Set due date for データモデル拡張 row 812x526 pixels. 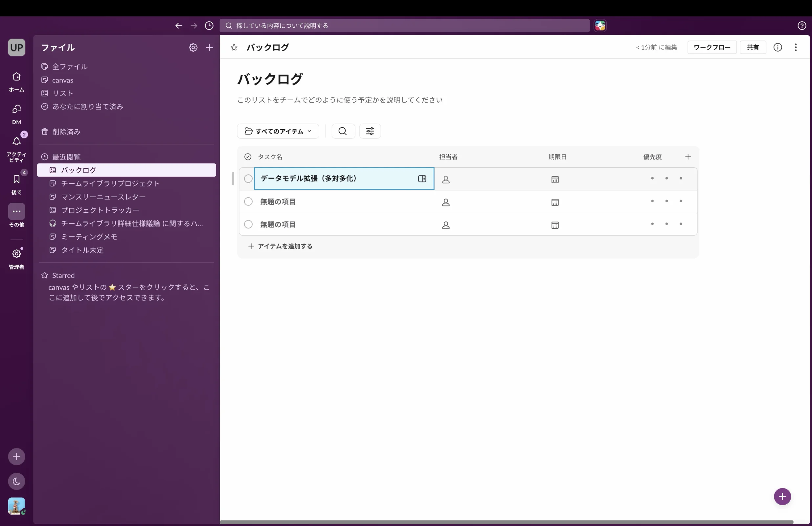point(555,179)
